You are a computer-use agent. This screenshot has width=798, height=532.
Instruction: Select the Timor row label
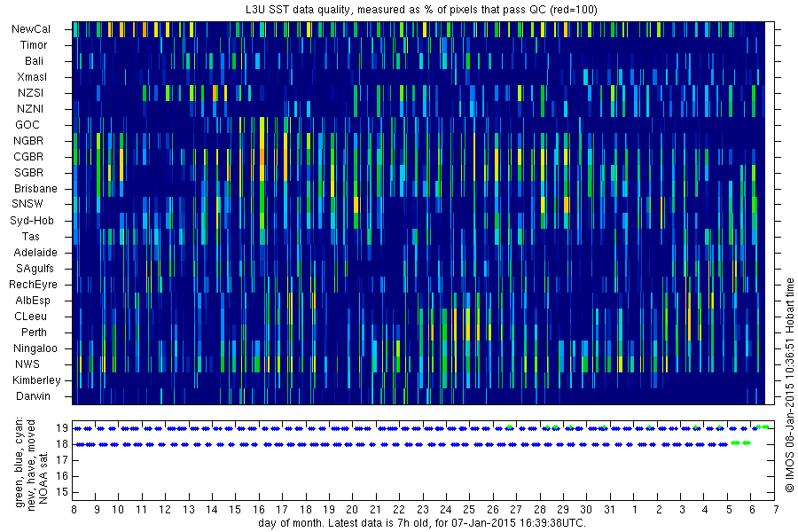point(34,45)
